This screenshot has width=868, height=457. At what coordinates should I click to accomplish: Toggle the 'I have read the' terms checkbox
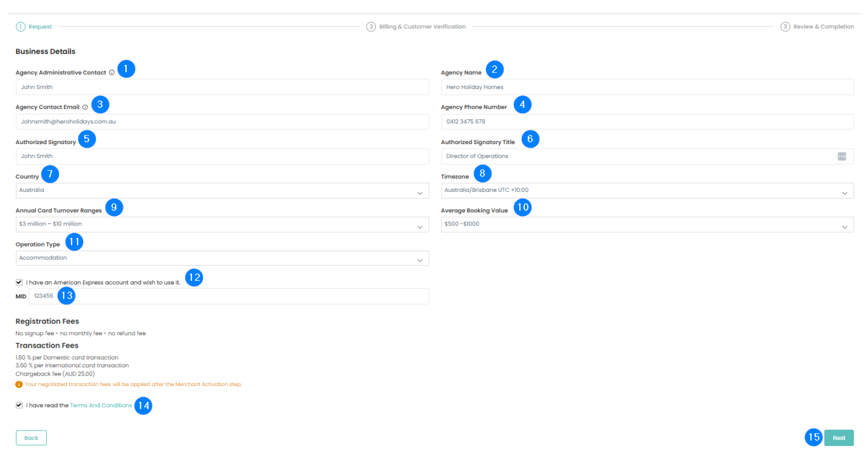click(x=19, y=405)
